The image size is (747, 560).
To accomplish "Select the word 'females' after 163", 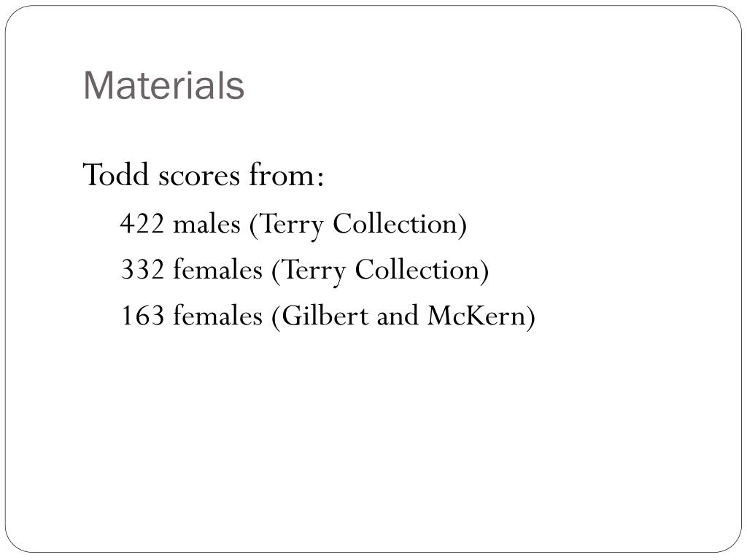I will (217, 315).
